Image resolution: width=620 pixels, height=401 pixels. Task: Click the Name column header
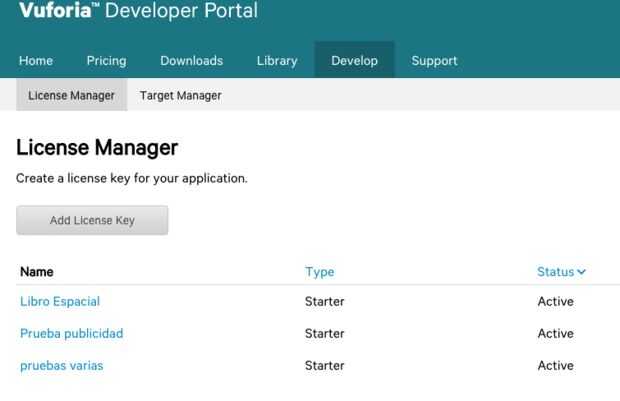37,272
